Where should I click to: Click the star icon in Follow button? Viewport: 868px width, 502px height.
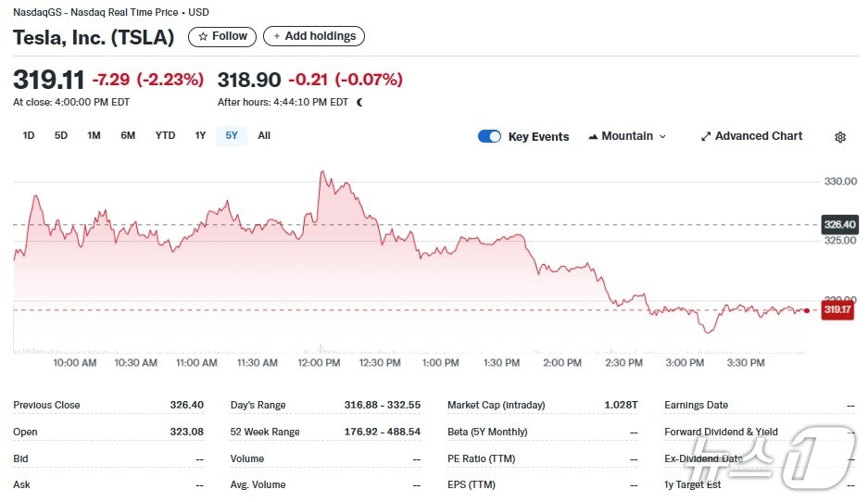click(203, 36)
